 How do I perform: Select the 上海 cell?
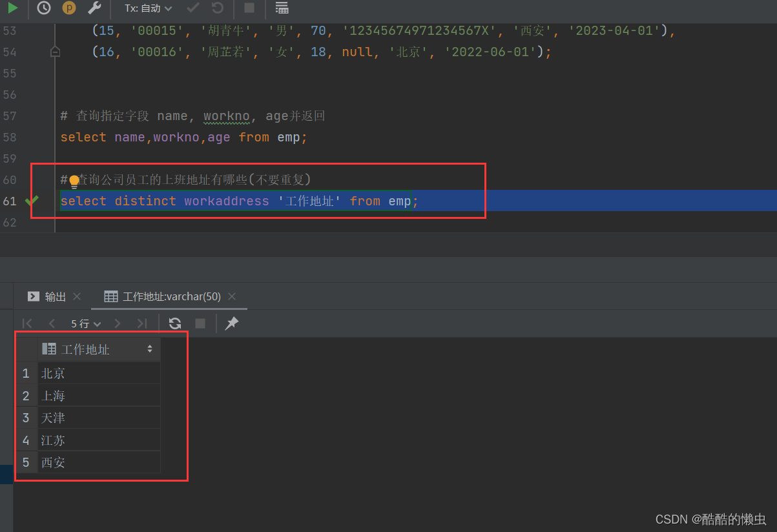pos(99,396)
